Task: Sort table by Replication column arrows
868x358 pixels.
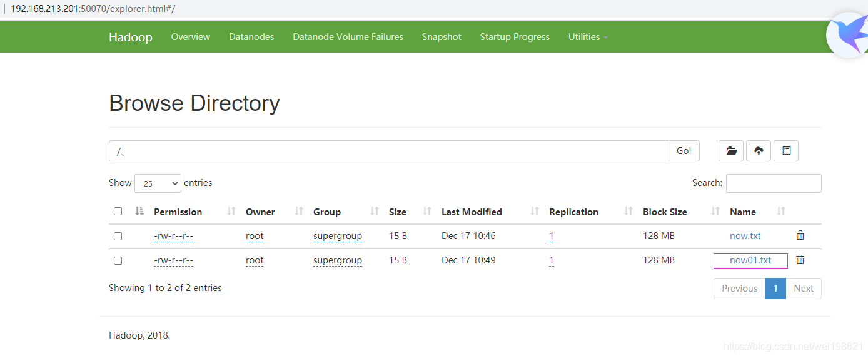Action: pos(628,212)
